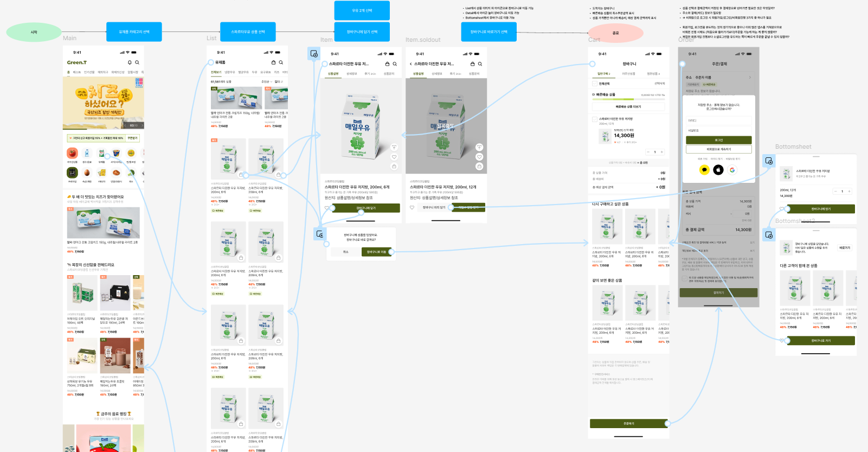Click the back chevron in Item.soldout header
The width and height of the screenshot is (868, 452).
(411, 64)
